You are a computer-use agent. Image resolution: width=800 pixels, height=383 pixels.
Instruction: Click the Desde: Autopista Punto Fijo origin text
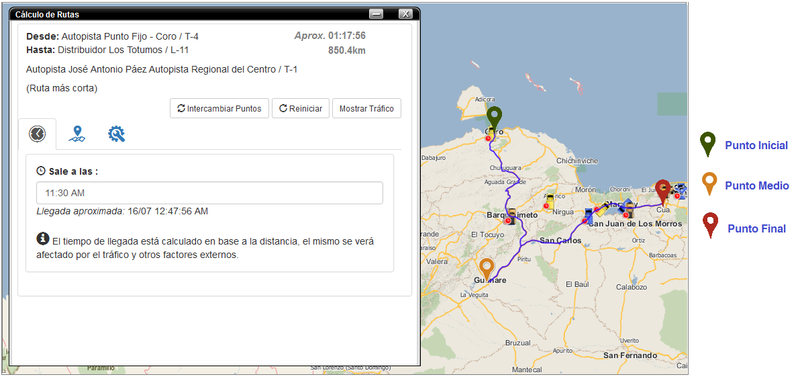click(112, 37)
